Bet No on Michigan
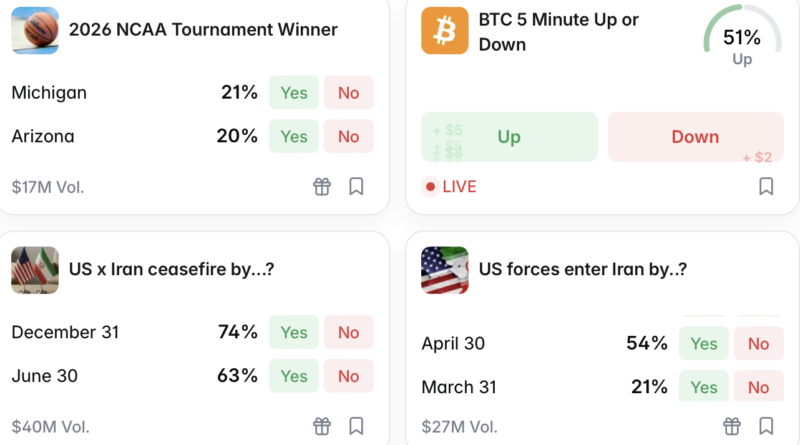This screenshot has width=800, height=445. 348,93
